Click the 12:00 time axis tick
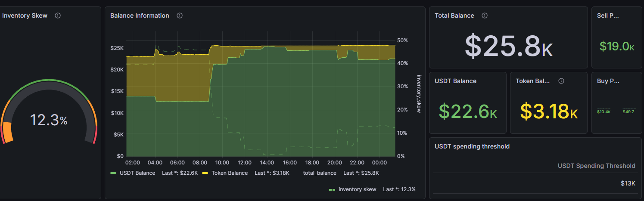Viewport: 644px width, 201px height. pyautogui.click(x=245, y=163)
